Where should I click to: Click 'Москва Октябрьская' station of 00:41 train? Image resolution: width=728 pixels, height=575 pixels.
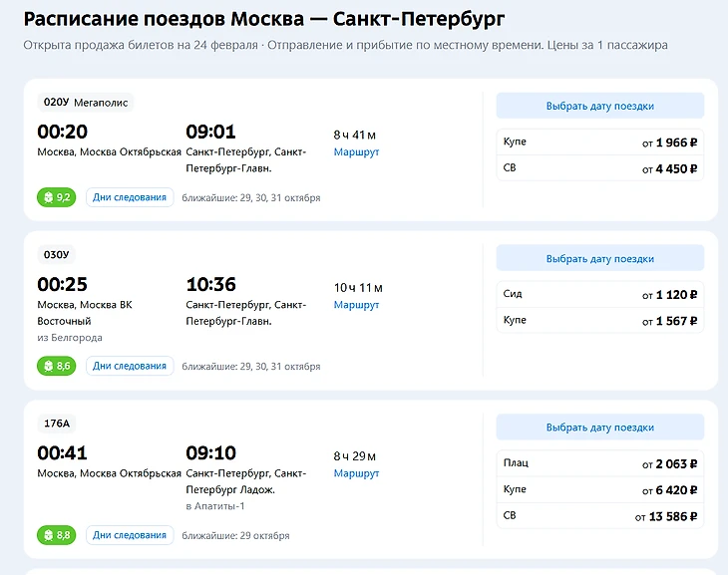click(x=131, y=473)
